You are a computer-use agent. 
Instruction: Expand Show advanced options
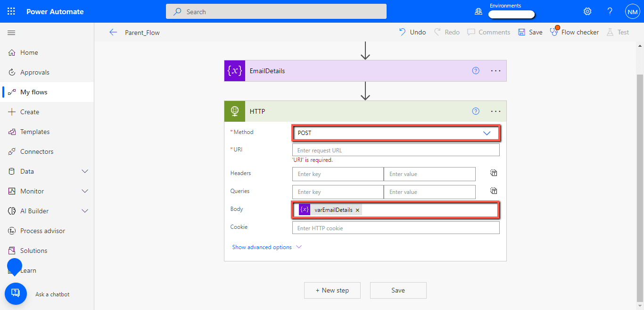pos(267,247)
